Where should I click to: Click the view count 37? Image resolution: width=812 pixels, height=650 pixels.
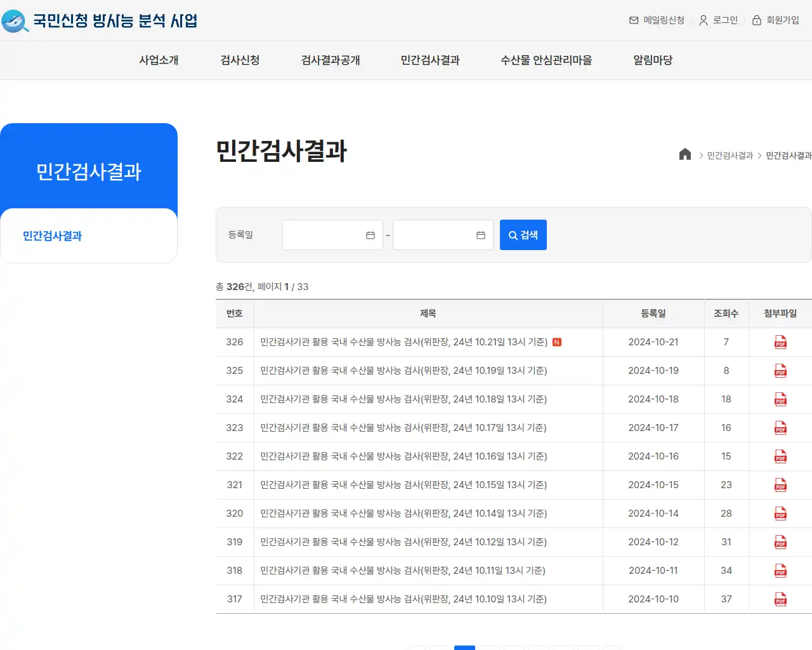(726, 599)
